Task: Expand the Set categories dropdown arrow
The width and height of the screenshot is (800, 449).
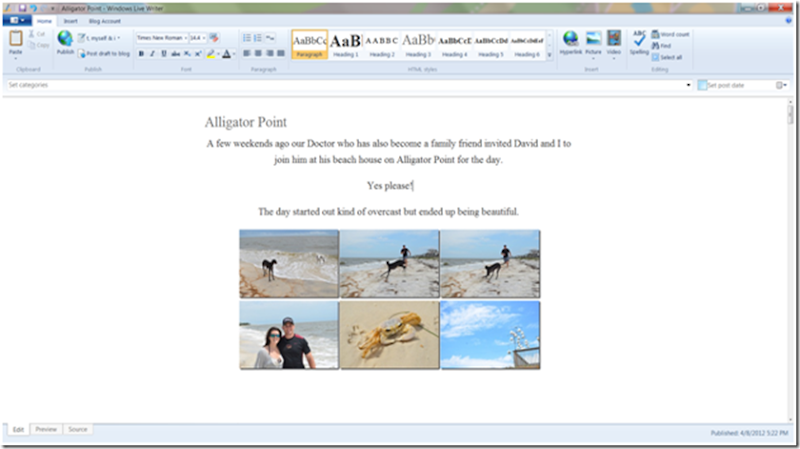Action: tap(688, 85)
